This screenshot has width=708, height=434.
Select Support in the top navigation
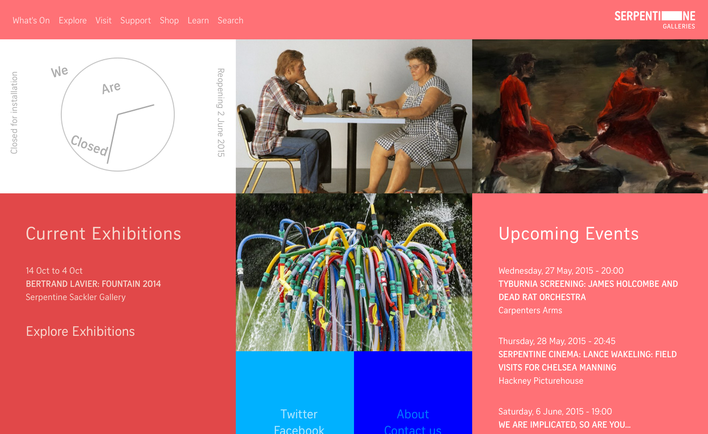[135, 20]
